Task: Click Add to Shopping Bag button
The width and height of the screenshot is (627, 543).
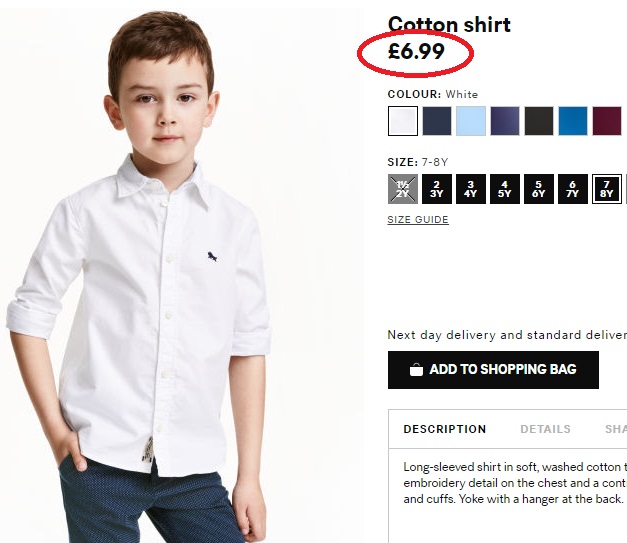Action: (493, 370)
